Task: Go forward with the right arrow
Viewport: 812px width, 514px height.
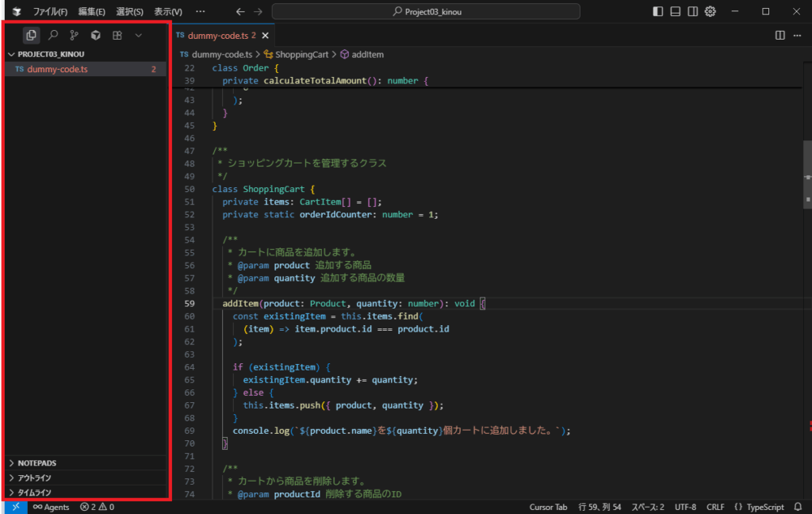Action: point(258,11)
